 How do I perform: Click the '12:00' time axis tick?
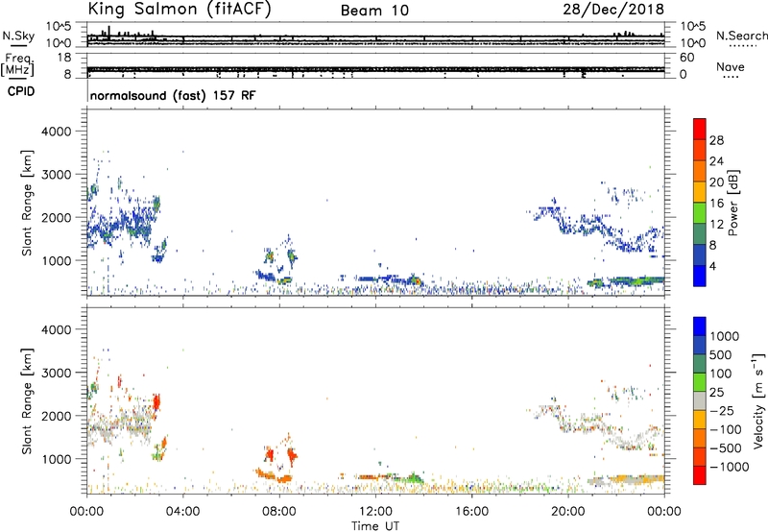[375, 512]
